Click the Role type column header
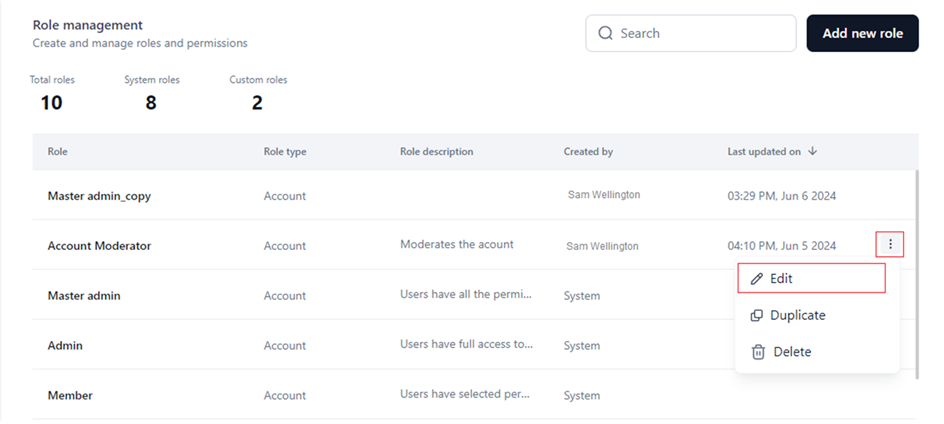944x424 pixels. (285, 152)
